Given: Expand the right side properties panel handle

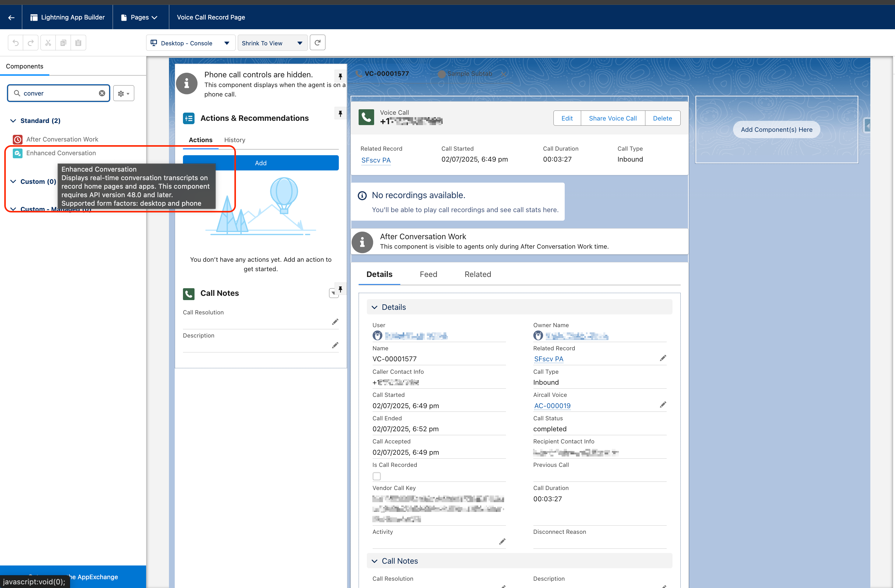Looking at the screenshot, I should pyautogui.click(x=867, y=126).
